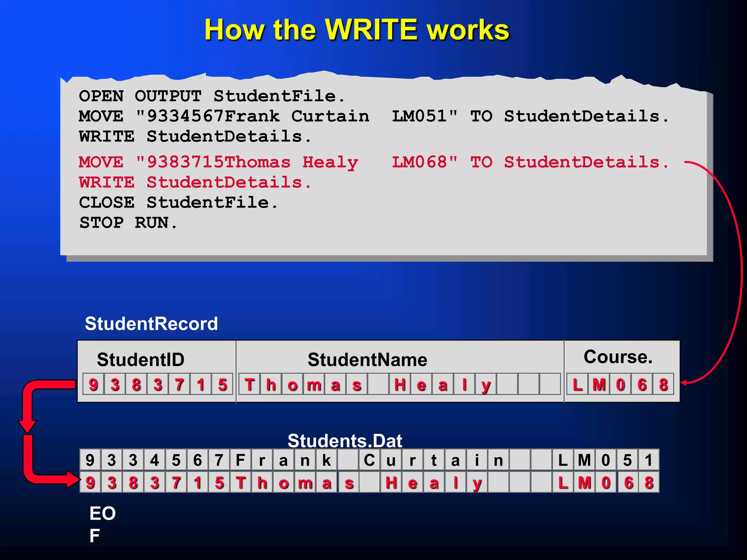Click the first "9" cell under StudentID
The height and width of the screenshot is (560, 747).
[x=93, y=384]
